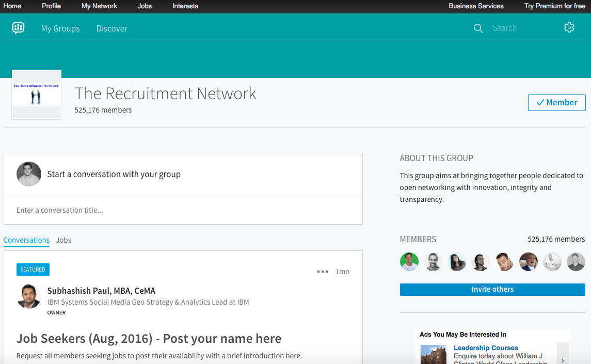Open Subhashish Paul's profile photo
Image resolution: width=591 pixels, height=364 pixels.
28,296
